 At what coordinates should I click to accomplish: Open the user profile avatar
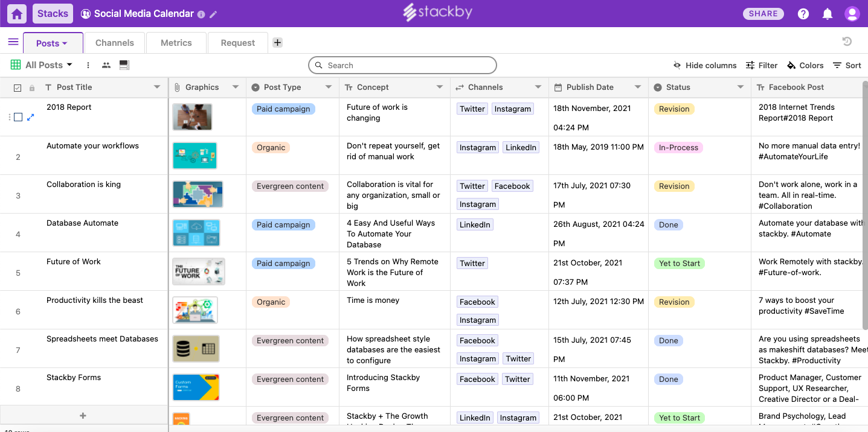pos(852,14)
